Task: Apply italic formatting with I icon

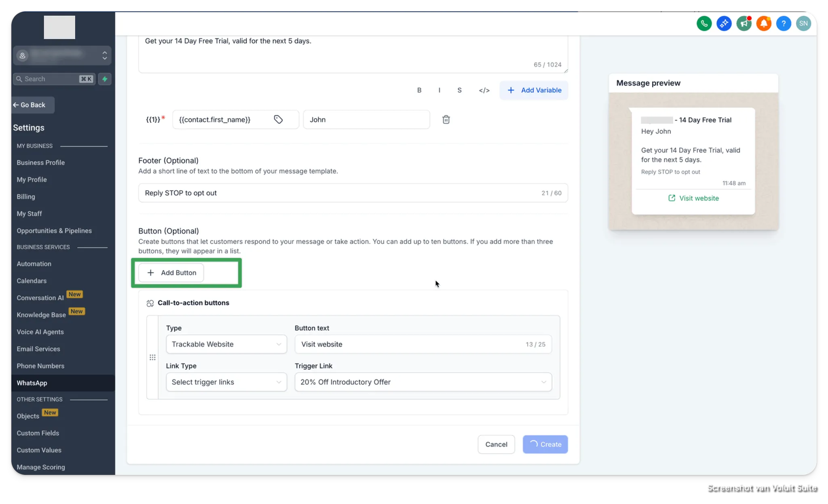Action: pos(439,90)
